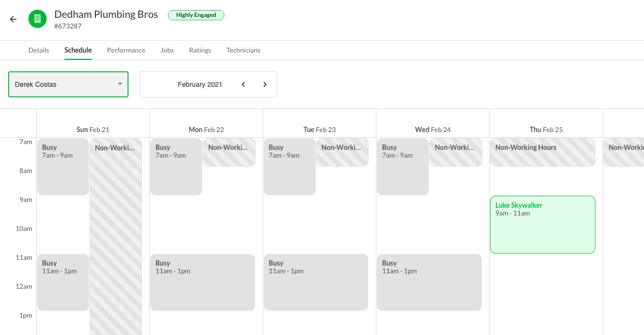Click the Busy 7am block on Sun Feb 21
This screenshot has height=335, width=644.
point(63,166)
